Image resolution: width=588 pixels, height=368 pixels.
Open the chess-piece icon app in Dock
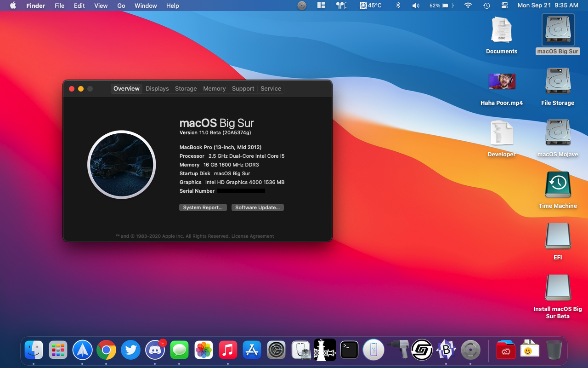pos(325,350)
